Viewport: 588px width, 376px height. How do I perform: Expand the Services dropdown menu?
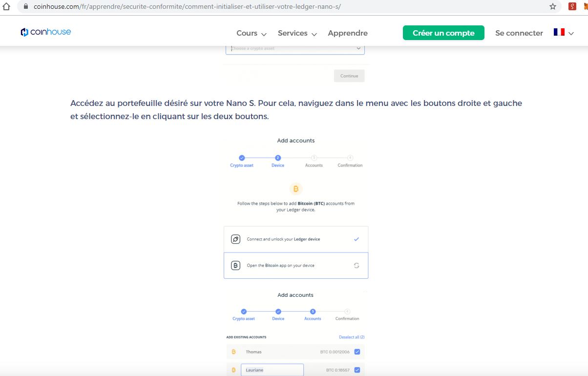point(297,33)
